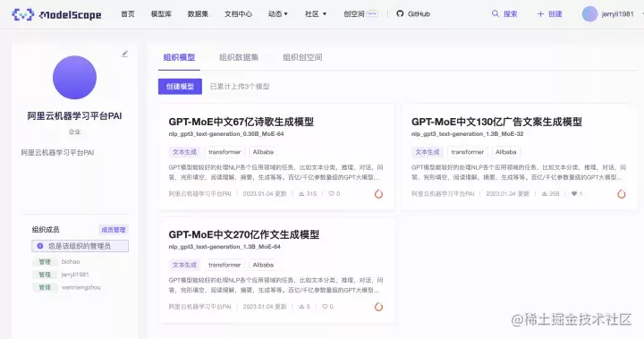Screen dimensions: 644x339
Task: Click the transformer tag on the 130亿广告文案 card
Action: [468, 152]
